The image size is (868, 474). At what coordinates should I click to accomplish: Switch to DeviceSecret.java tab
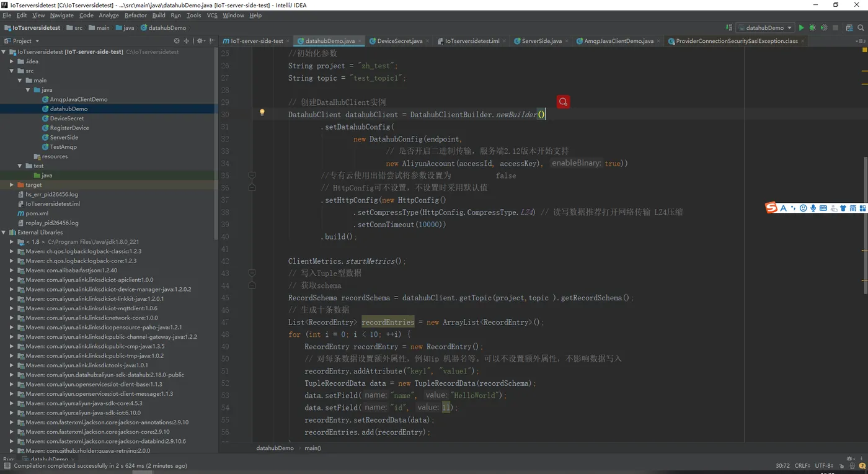tap(400, 41)
